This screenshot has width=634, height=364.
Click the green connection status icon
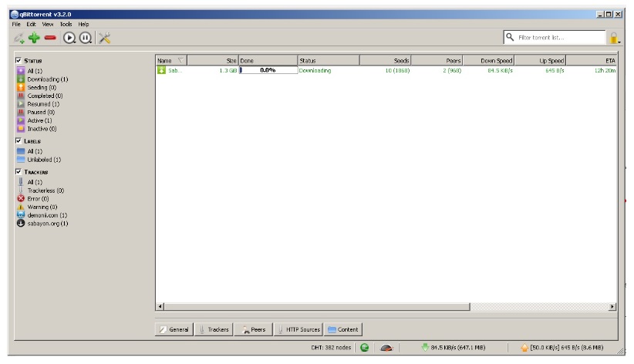(364, 347)
